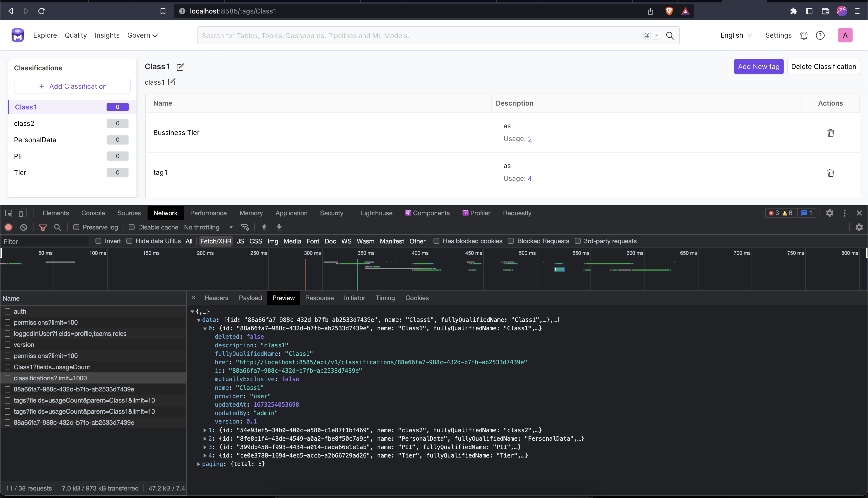Image resolution: width=868 pixels, height=498 pixels.
Task: Click the edit icon next to Class1 title
Action: 180,67
